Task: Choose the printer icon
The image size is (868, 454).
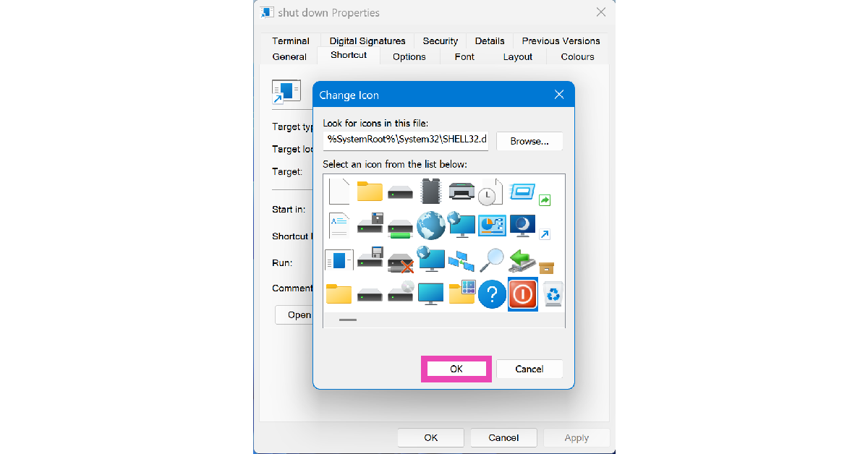Action: (x=461, y=191)
